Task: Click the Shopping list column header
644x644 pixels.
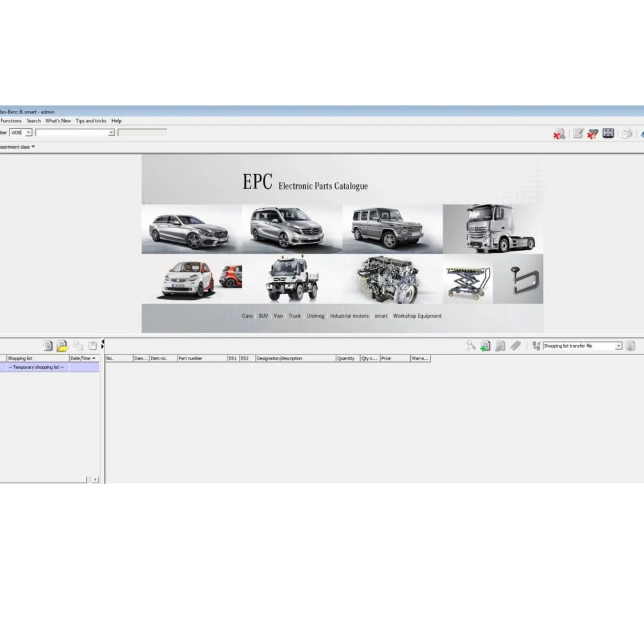Action: click(38, 358)
